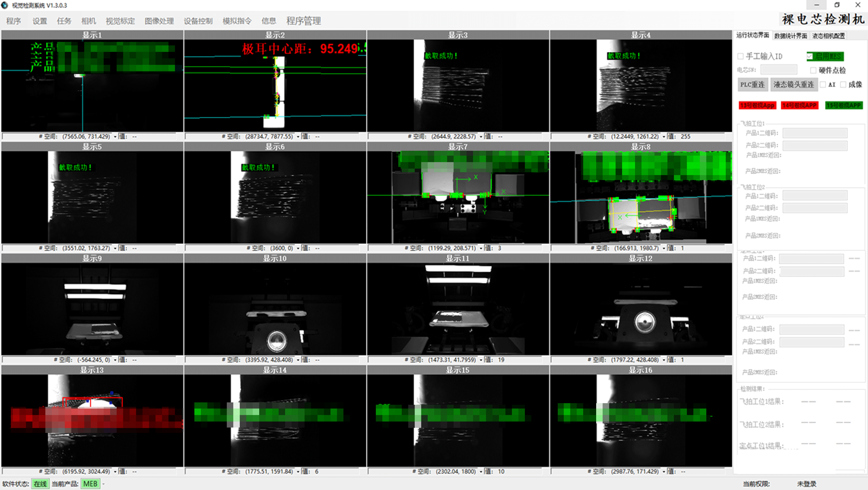Focus the 电芯SN input field

[x=779, y=70]
